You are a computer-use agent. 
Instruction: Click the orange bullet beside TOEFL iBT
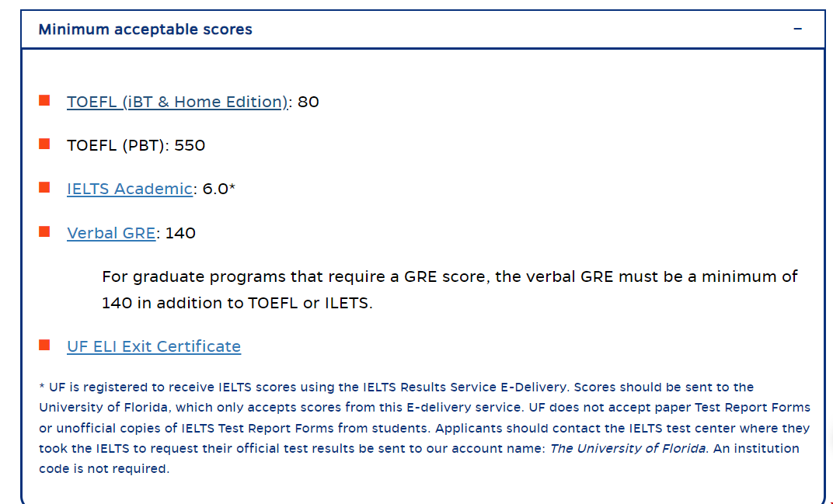coord(44,100)
